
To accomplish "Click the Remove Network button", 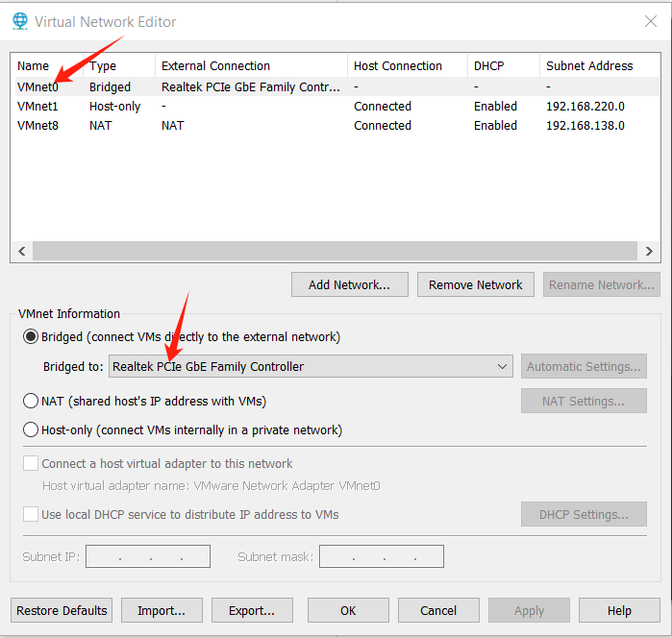I will [x=476, y=284].
